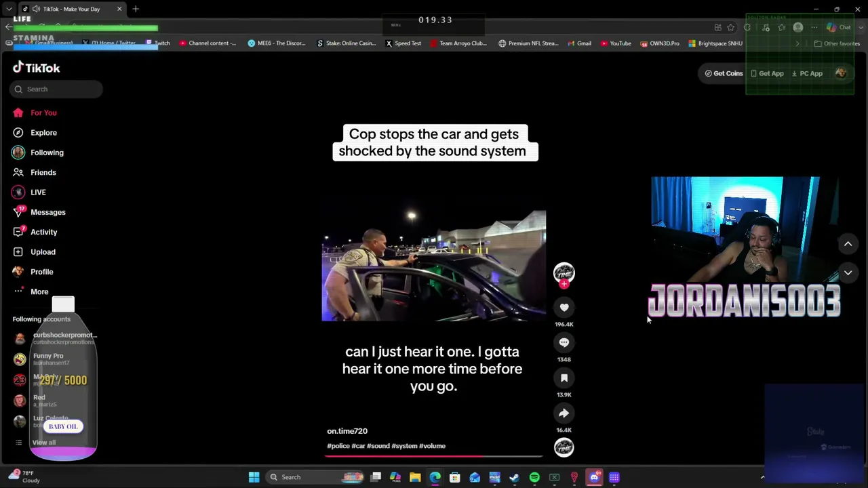Add this page to favorites star
The height and width of the screenshot is (488, 868).
[731, 27]
